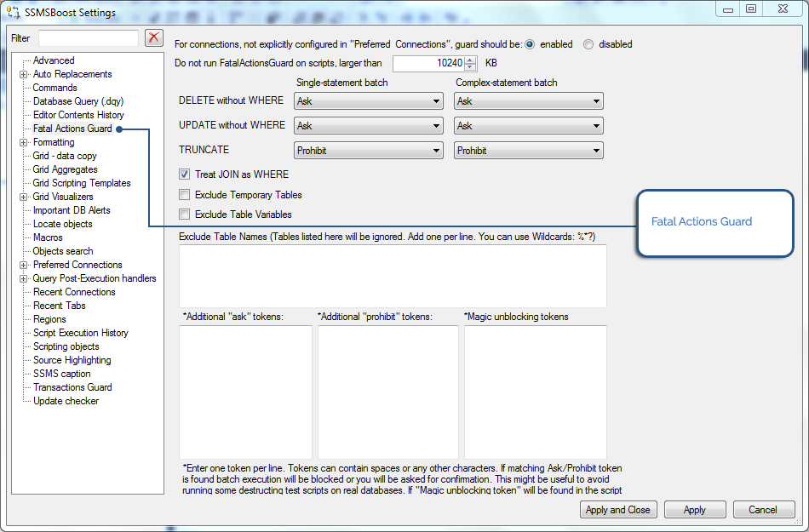Open Scripting objects settings

(66, 347)
